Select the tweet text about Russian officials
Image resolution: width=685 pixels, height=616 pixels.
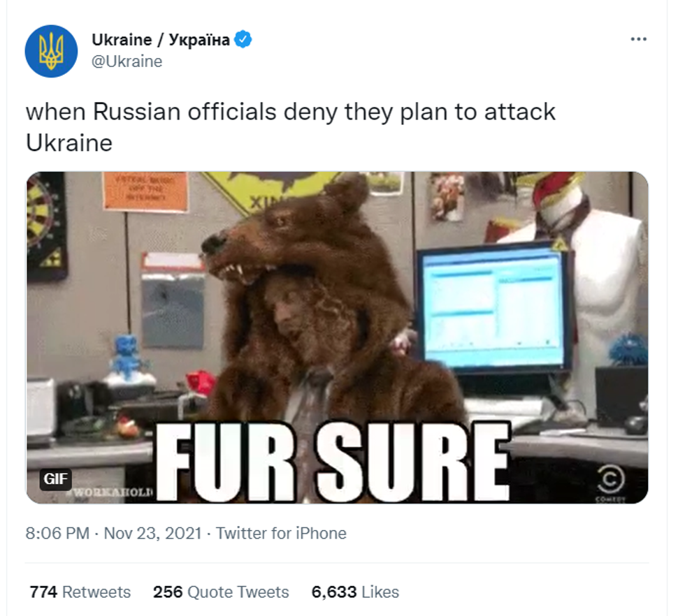point(290,127)
